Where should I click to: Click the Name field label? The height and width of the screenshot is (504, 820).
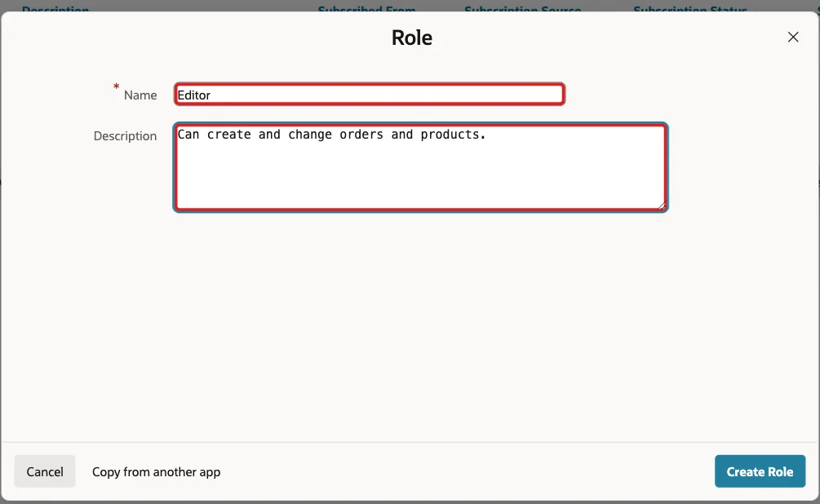pyautogui.click(x=140, y=95)
